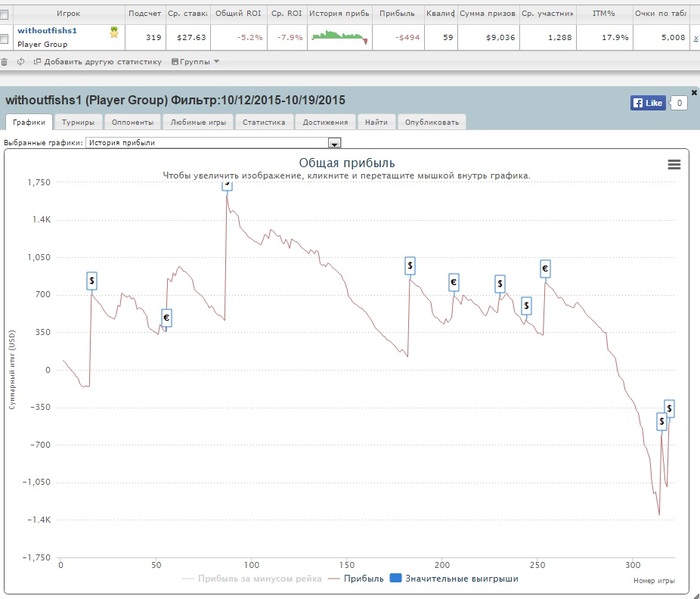Viewport: 700px width, 599px height.
Task: Click the lower dollar marker near game 315
Action: [661, 421]
